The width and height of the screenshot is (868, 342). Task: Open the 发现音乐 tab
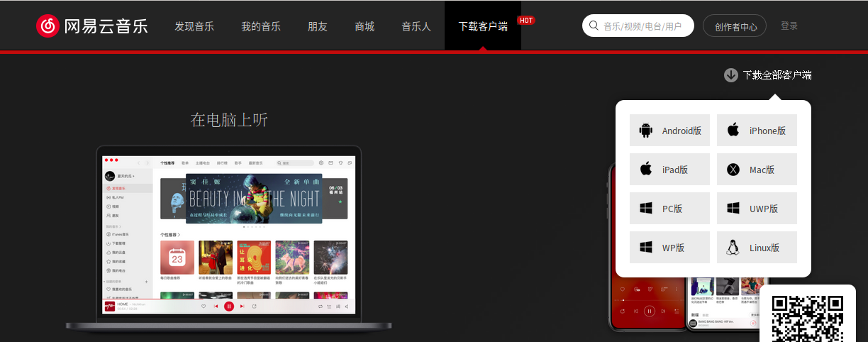[194, 26]
